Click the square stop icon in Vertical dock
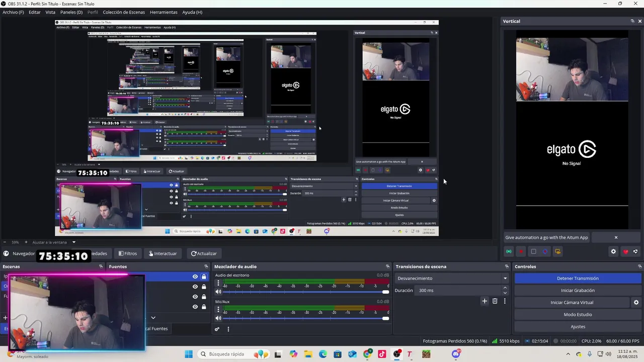The image size is (644, 362). click(x=533, y=251)
